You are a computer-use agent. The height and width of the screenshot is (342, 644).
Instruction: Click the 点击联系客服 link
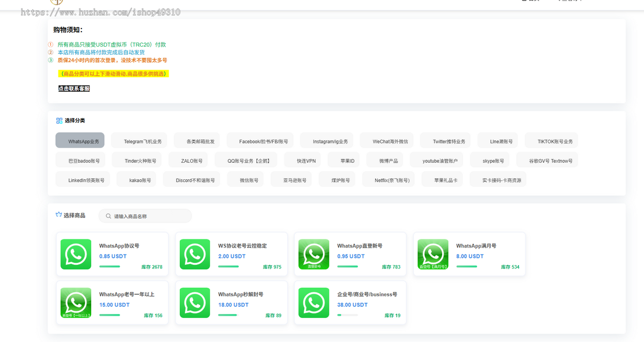[x=74, y=89]
